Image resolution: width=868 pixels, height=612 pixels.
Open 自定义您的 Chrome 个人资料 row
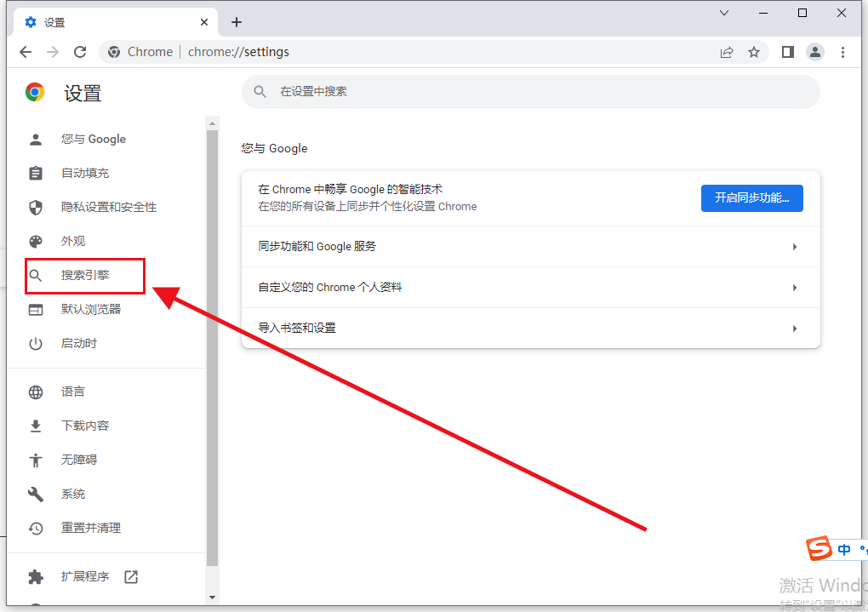[530, 288]
